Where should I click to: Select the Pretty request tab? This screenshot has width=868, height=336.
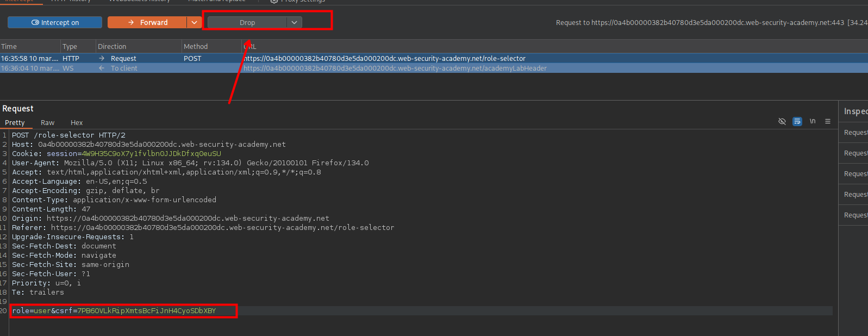[15, 123]
